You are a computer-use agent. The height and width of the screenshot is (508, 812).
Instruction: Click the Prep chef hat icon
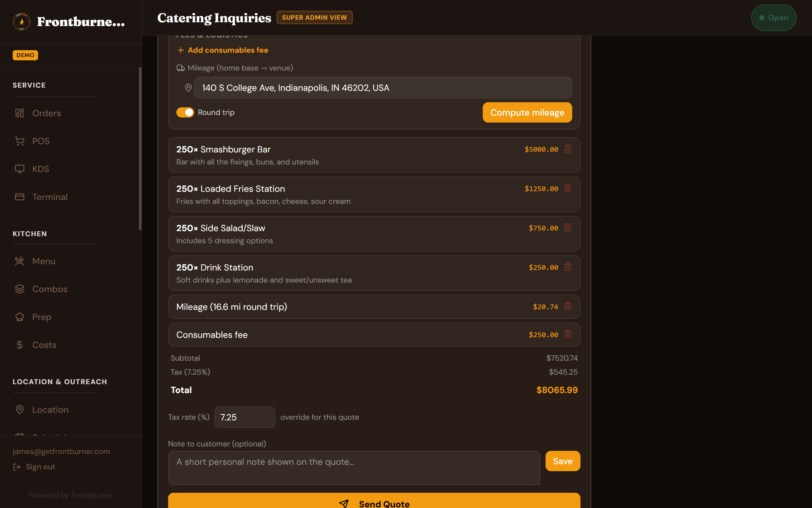[x=19, y=317]
